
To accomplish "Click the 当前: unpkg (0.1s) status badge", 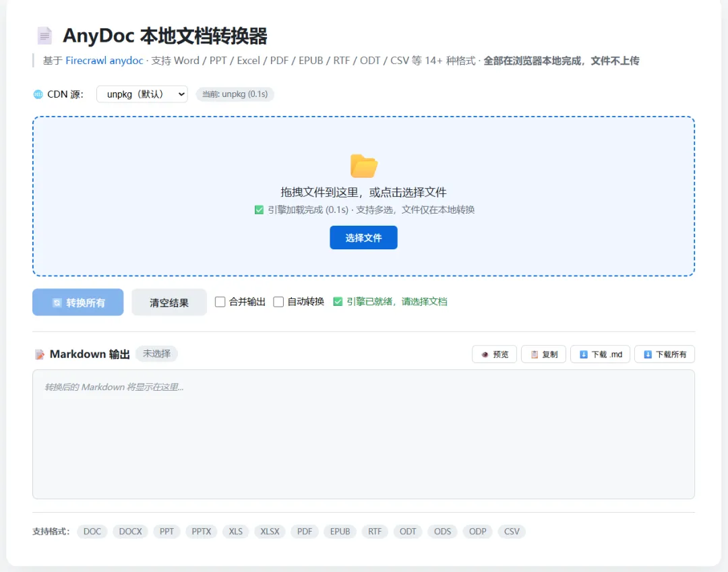I will point(235,94).
